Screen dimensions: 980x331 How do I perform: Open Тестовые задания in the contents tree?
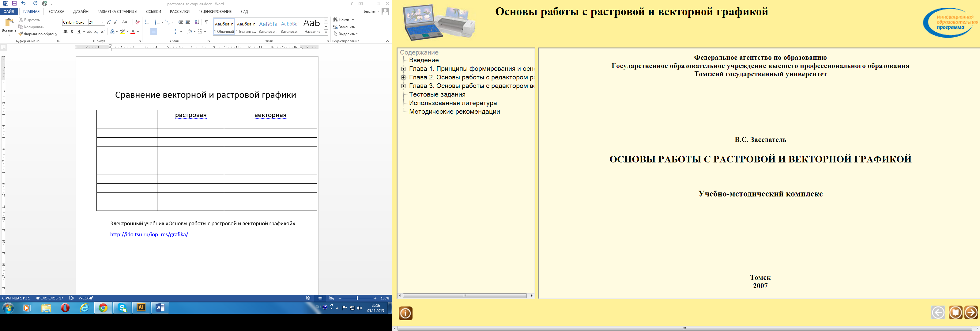(437, 94)
